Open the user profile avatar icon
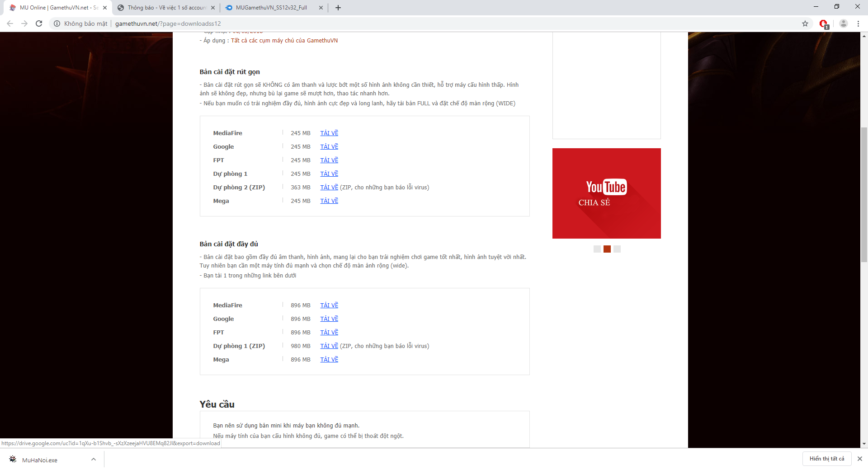The height and width of the screenshot is (470, 868). [843, 23]
